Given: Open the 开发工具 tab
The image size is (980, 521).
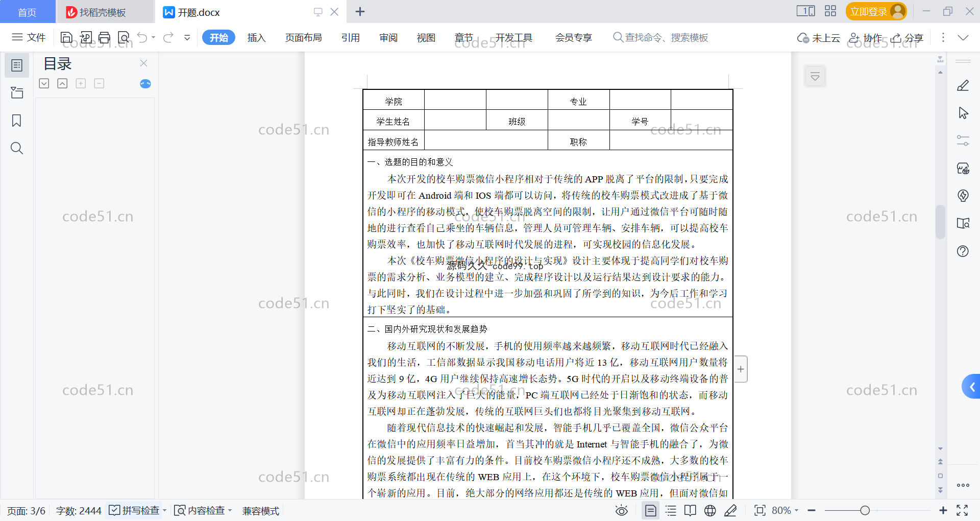Looking at the screenshot, I should pos(514,37).
